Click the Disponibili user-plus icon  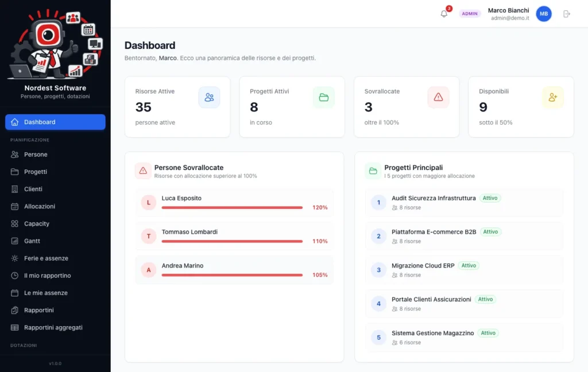tap(553, 98)
